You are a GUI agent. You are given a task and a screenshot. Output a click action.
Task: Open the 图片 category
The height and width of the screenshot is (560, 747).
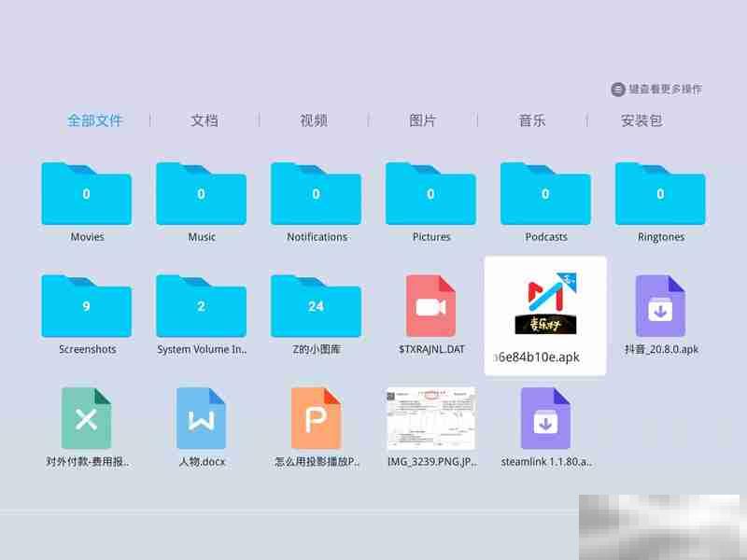coord(425,120)
